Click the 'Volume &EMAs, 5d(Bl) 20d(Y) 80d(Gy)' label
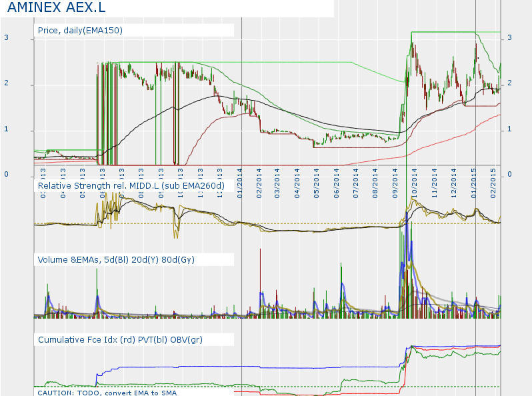Image resolution: width=532 pixels, height=396 pixels. click(x=116, y=260)
